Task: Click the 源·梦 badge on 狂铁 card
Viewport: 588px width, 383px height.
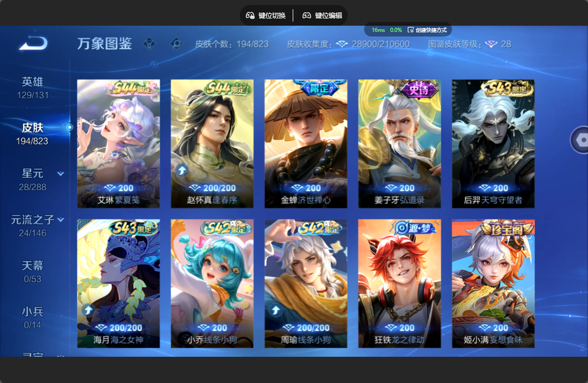Action: [x=415, y=228]
